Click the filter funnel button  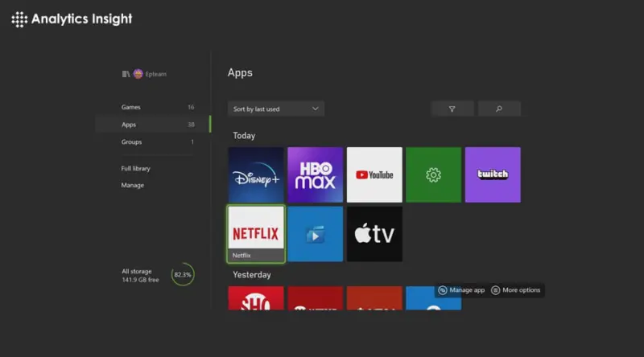(x=452, y=109)
